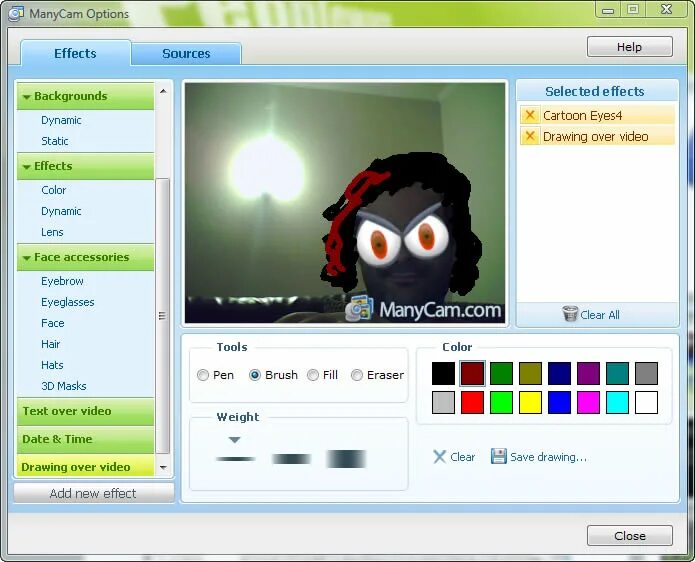The height and width of the screenshot is (562, 695).
Task: Pick the dark green color swatch
Action: (501, 373)
